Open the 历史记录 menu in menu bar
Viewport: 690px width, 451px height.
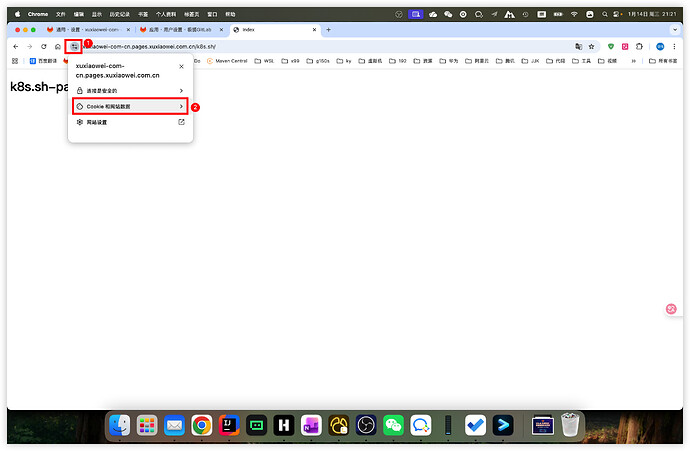tap(118, 15)
